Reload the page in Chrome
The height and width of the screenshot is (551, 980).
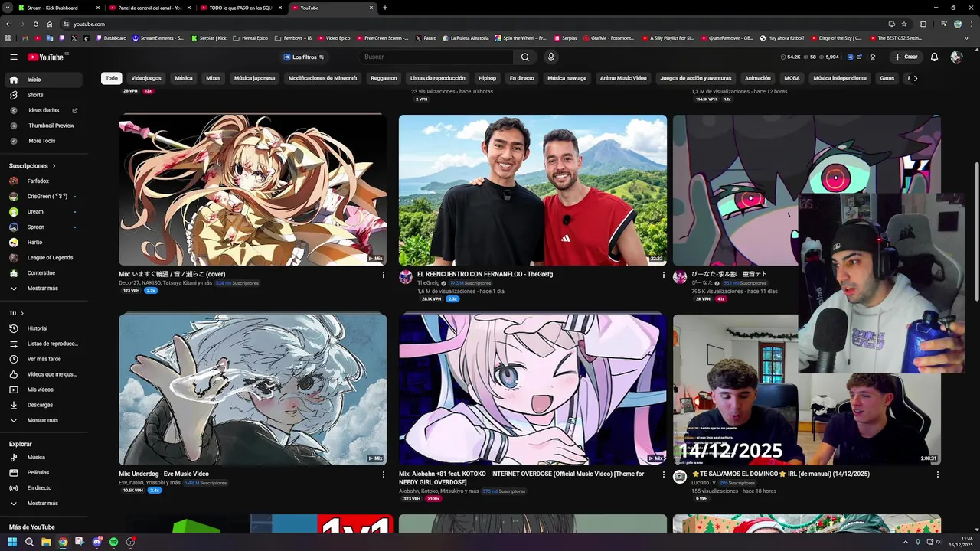[35, 24]
